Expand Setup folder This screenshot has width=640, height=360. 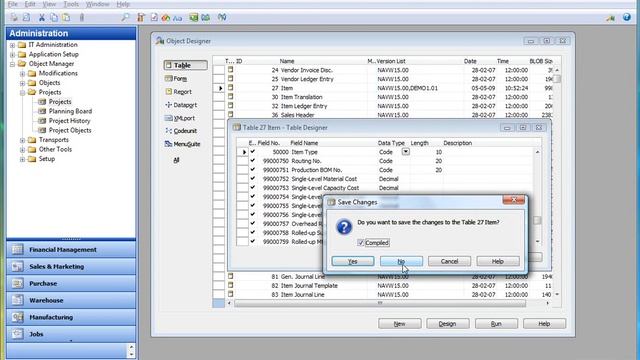pyautogui.click(x=22, y=159)
